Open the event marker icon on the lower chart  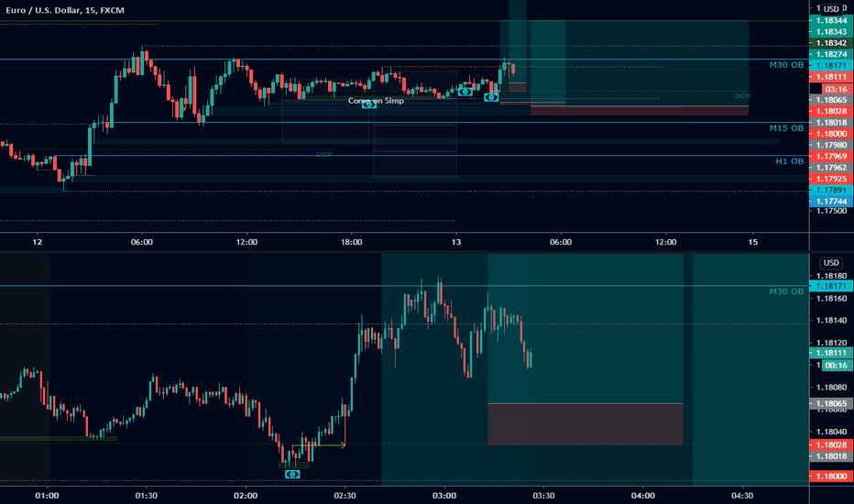tap(292, 474)
